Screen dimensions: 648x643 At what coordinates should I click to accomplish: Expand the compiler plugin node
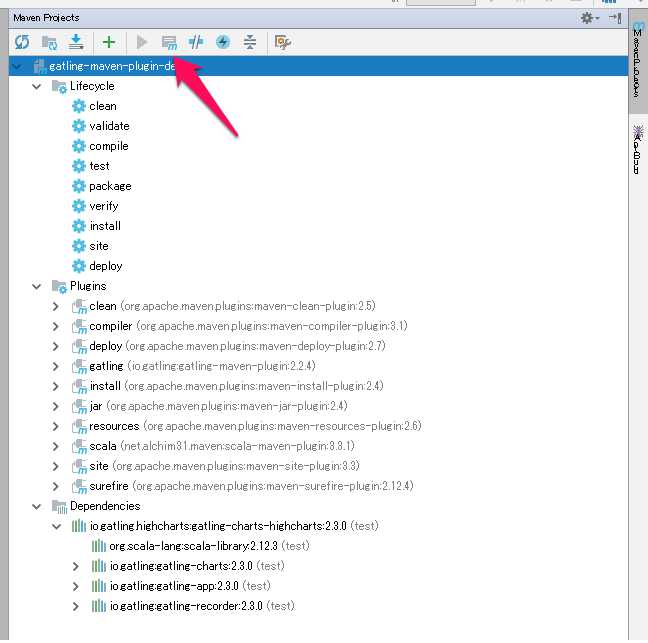tap(56, 326)
